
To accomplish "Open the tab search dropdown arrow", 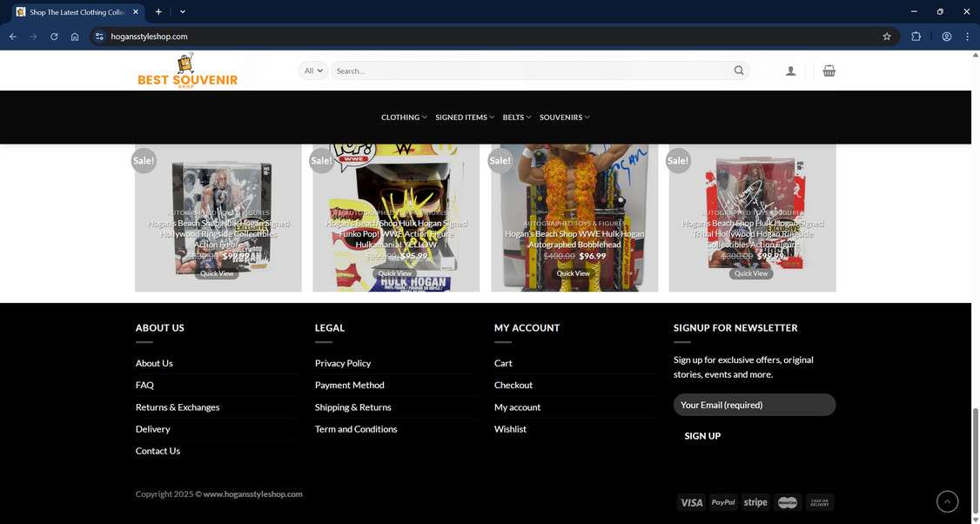I will (183, 11).
